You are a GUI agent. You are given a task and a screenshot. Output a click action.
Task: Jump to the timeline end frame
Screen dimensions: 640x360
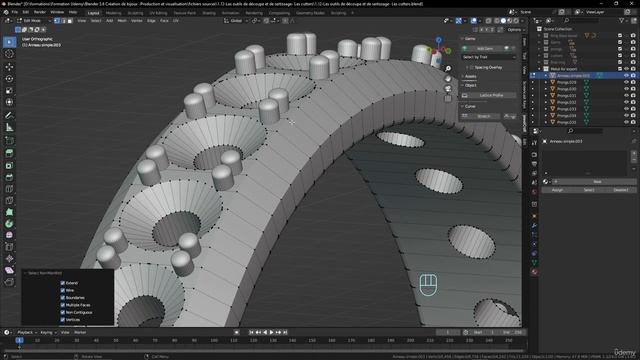[x=285, y=333]
